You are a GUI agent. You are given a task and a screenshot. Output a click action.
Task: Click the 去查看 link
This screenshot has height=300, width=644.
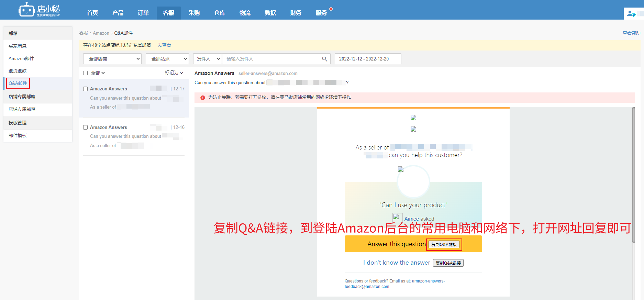tap(164, 45)
